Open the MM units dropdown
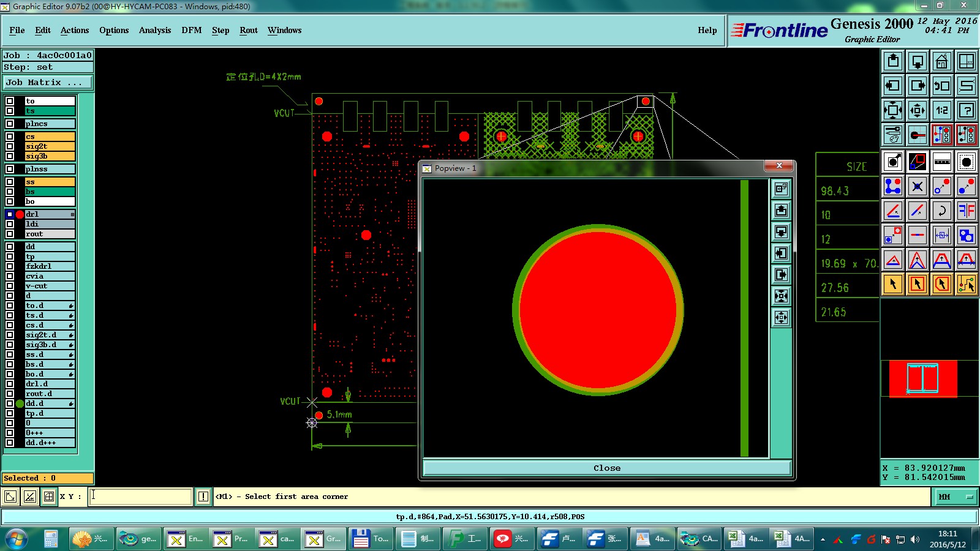Screen dimensions: 980x551 tap(954, 497)
